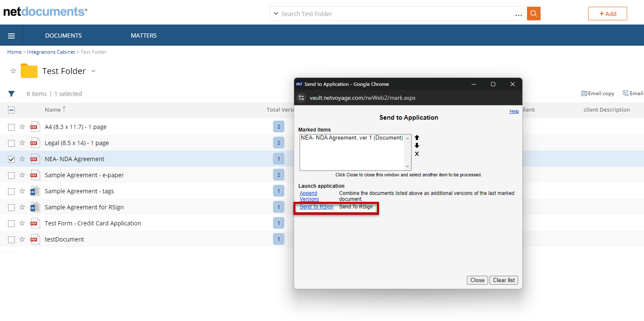Favorite the A4 (8.3 x 11.7) document
This screenshot has height=321, width=644.
point(22,127)
